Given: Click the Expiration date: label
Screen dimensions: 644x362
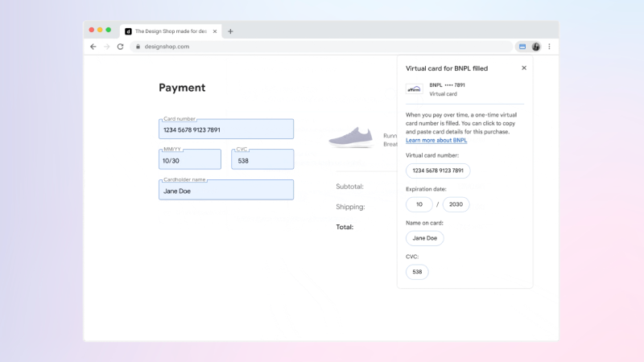Looking at the screenshot, I should [x=426, y=189].
